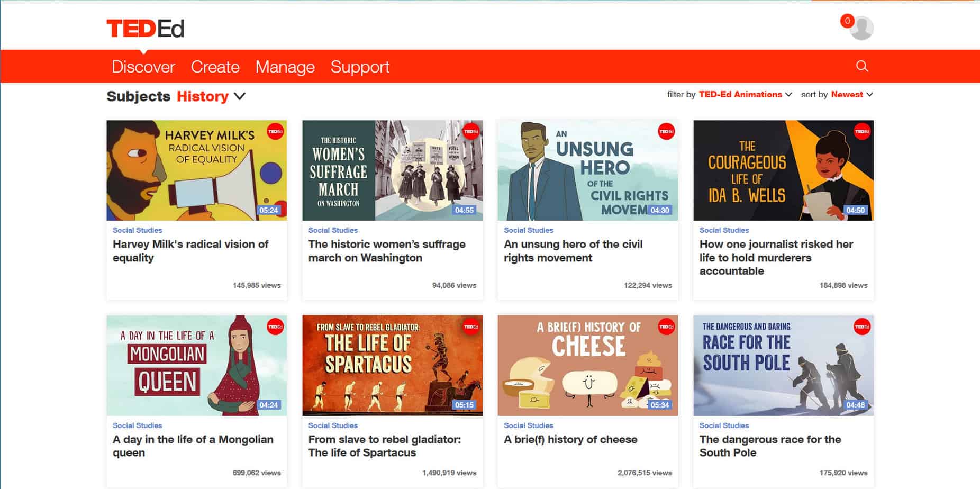
Task: Open the Manage menu
Action: click(x=285, y=67)
